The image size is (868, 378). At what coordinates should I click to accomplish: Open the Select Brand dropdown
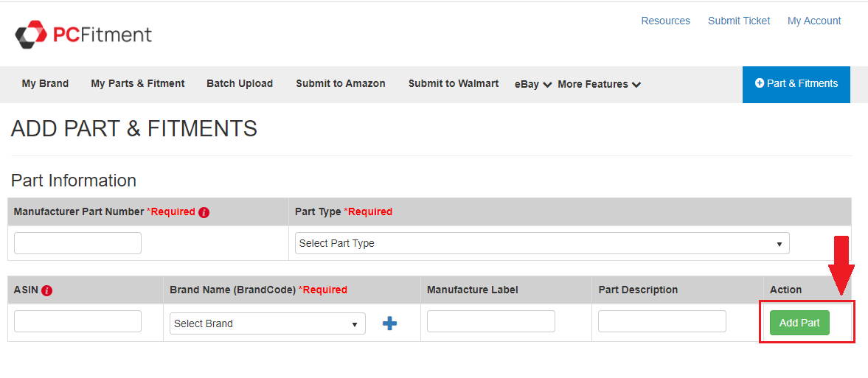267,323
